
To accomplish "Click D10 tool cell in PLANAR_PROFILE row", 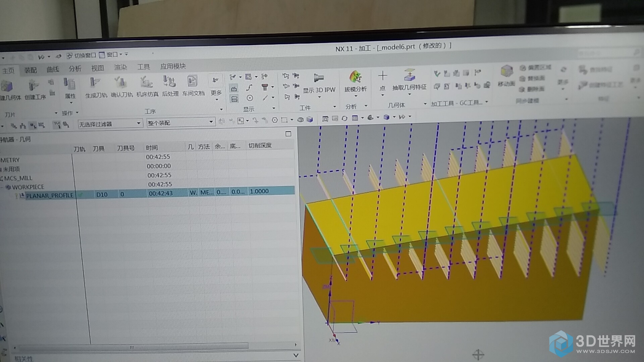I will click(x=102, y=194).
